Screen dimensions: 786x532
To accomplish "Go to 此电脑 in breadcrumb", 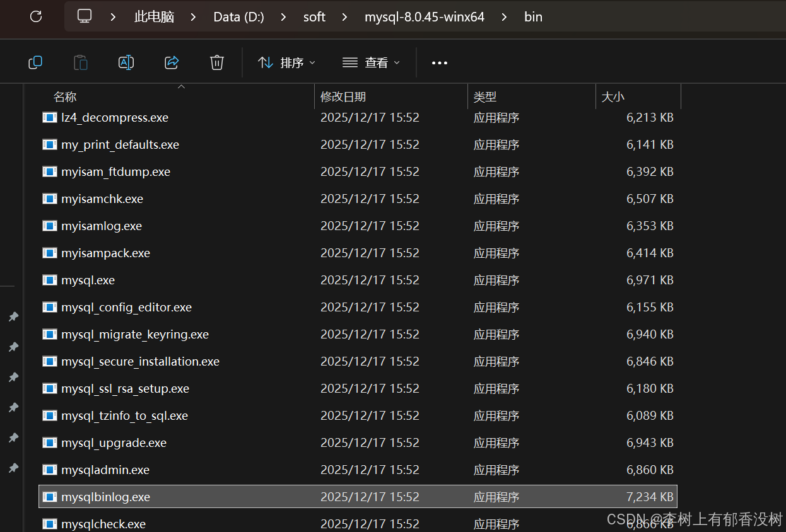I will coord(154,17).
